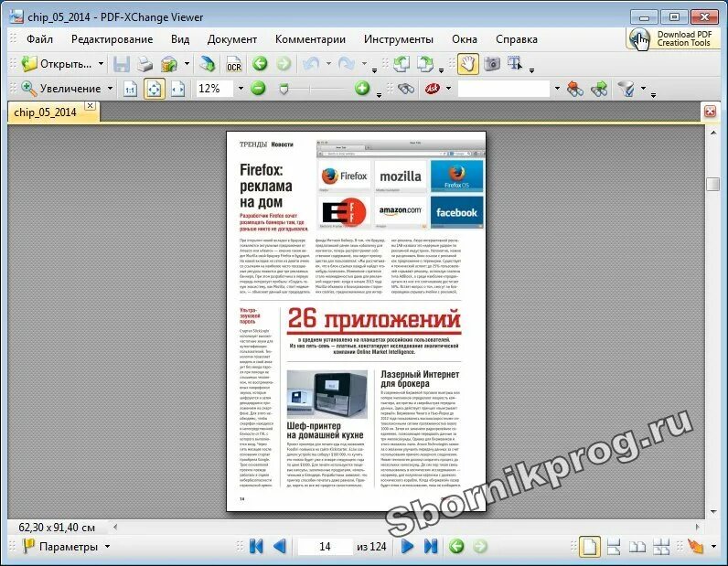Screen dimensions: 728x566
Task: Open the Справка menu
Action: [517, 39]
